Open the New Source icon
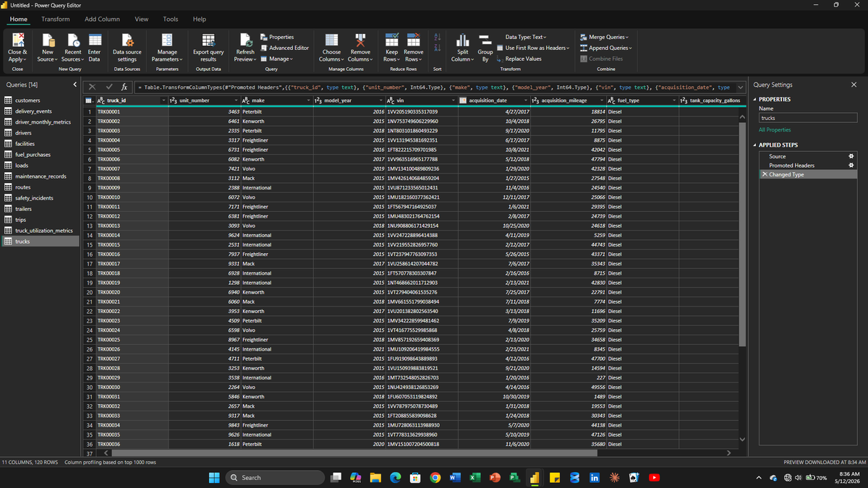Image resolution: width=868 pixels, height=488 pixels. 48,40
